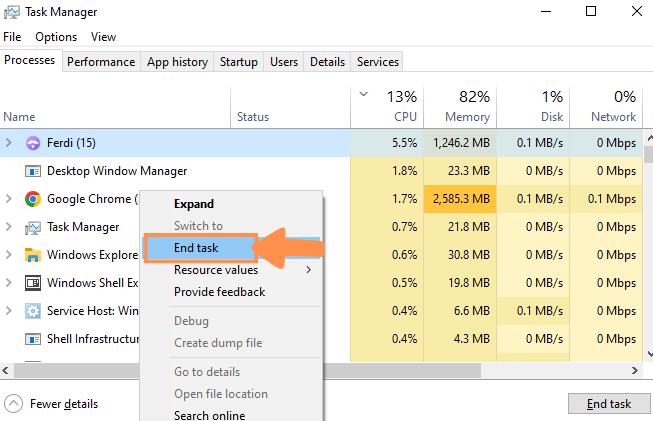
Task: Click the Task Manager title bar icon
Action: click(x=12, y=12)
